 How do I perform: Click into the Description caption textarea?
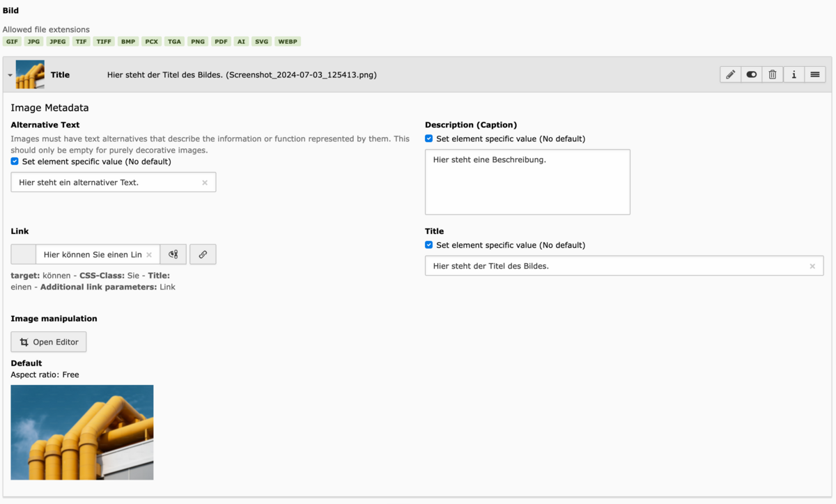click(x=527, y=182)
